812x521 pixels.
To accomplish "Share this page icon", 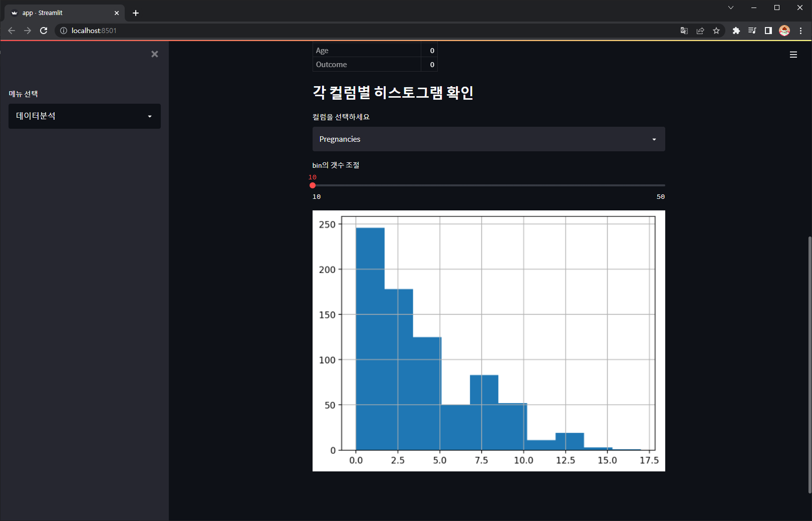I will click(x=700, y=31).
